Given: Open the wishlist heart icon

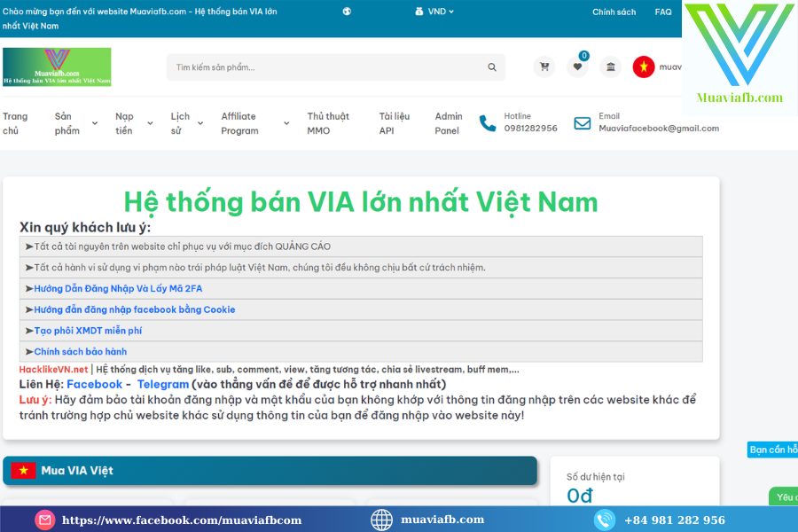Looking at the screenshot, I should (x=577, y=66).
